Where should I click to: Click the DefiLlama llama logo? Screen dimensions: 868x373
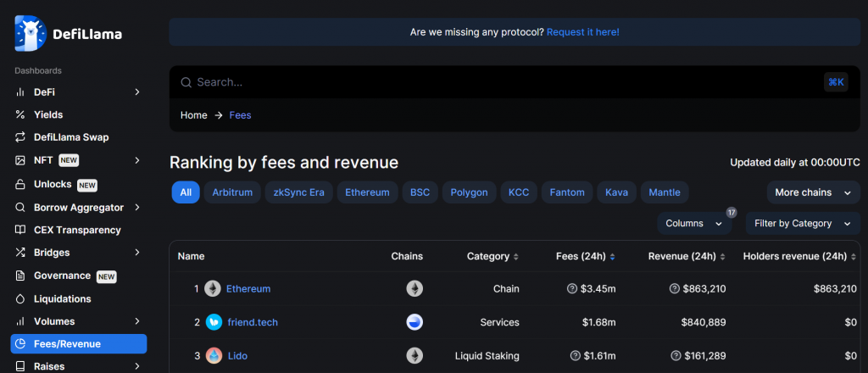click(x=30, y=33)
